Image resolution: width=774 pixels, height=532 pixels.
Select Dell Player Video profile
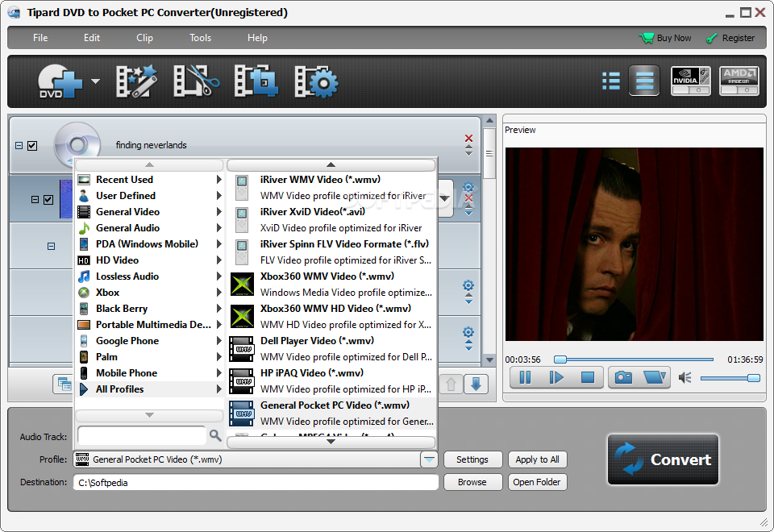[331, 349]
